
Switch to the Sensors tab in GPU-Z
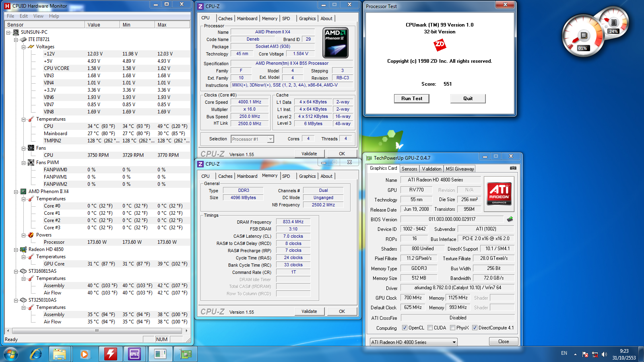click(409, 169)
